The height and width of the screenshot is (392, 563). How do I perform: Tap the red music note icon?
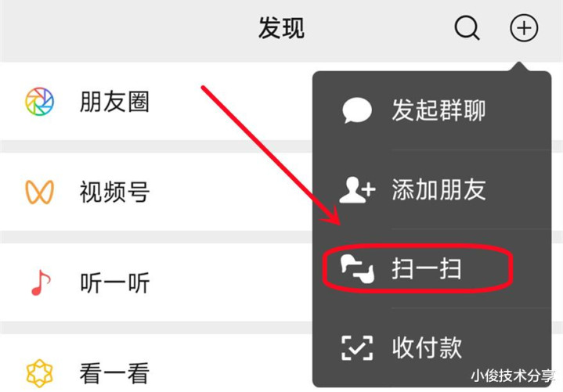(41, 282)
